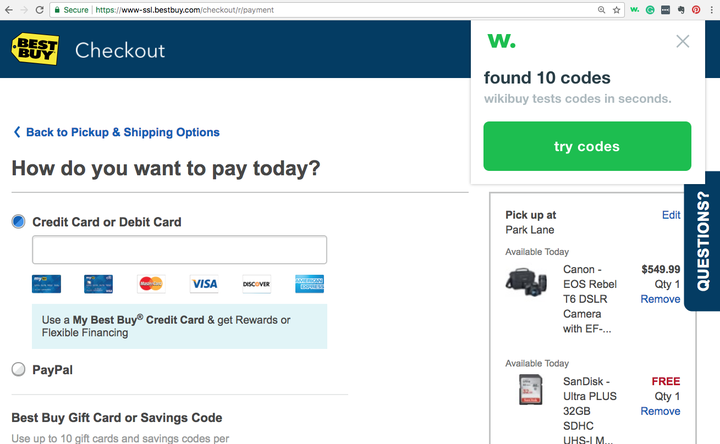This screenshot has height=444, width=720.
Task: Click Edit for pickup location
Action: (671, 215)
